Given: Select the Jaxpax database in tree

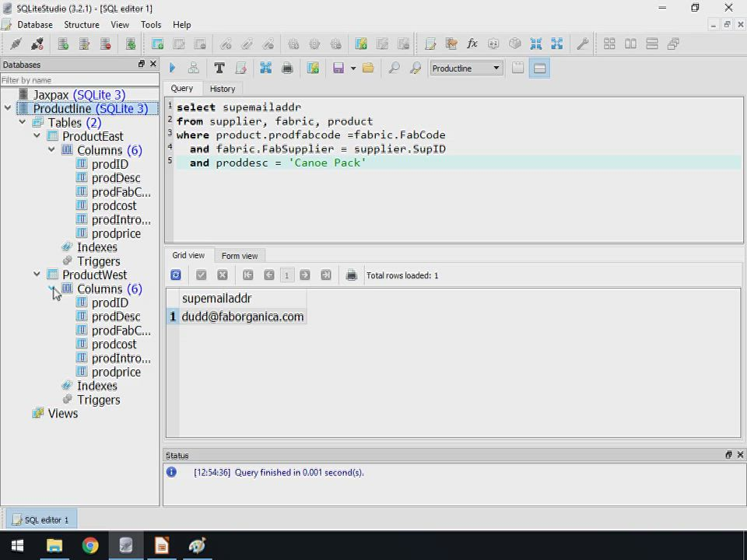Looking at the screenshot, I should click(78, 95).
